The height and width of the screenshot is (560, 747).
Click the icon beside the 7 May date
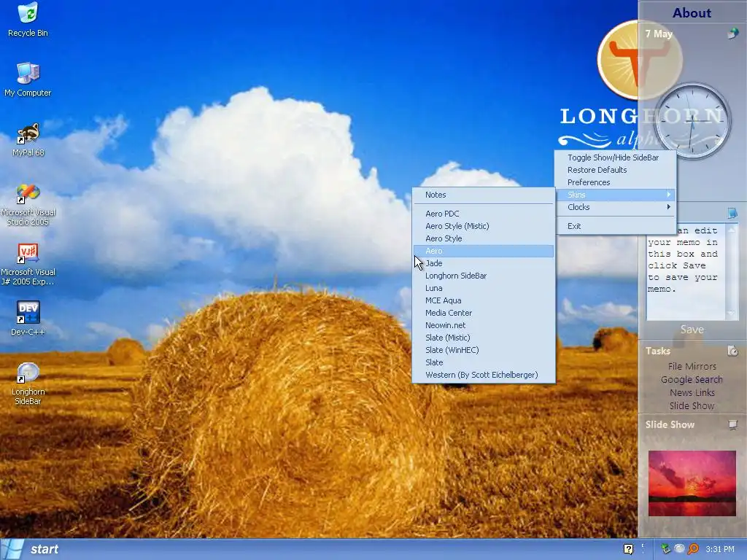click(732, 34)
